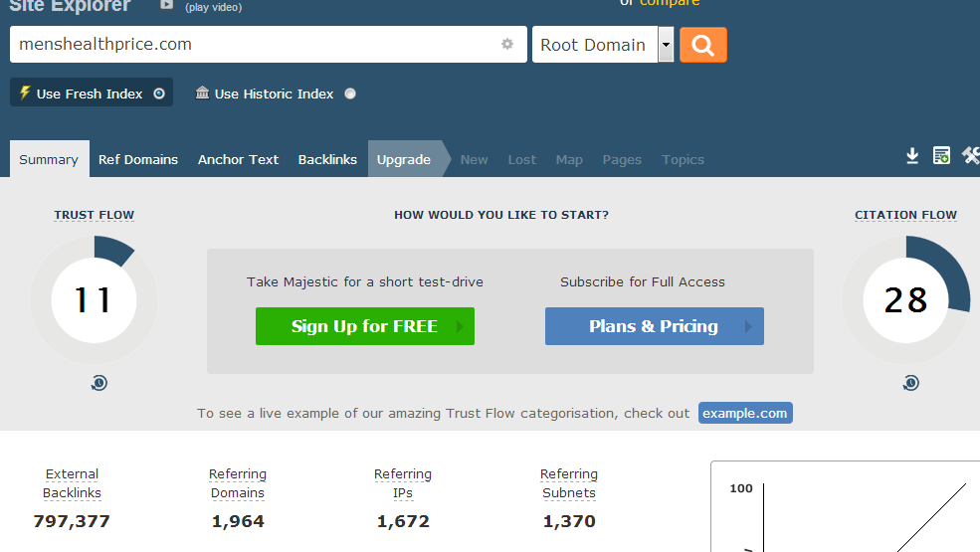Viewport: 980px width, 552px height.
Task: Open the Pages tab
Action: pyautogui.click(x=622, y=159)
